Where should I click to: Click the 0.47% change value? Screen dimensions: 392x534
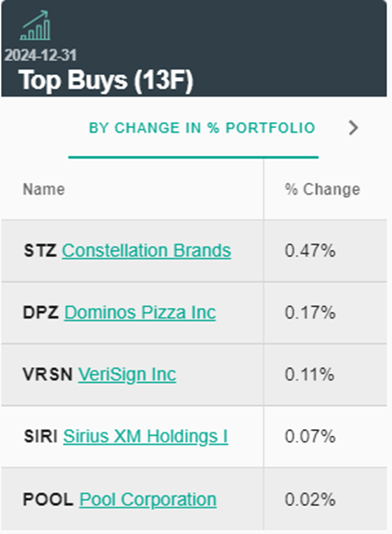pos(310,251)
